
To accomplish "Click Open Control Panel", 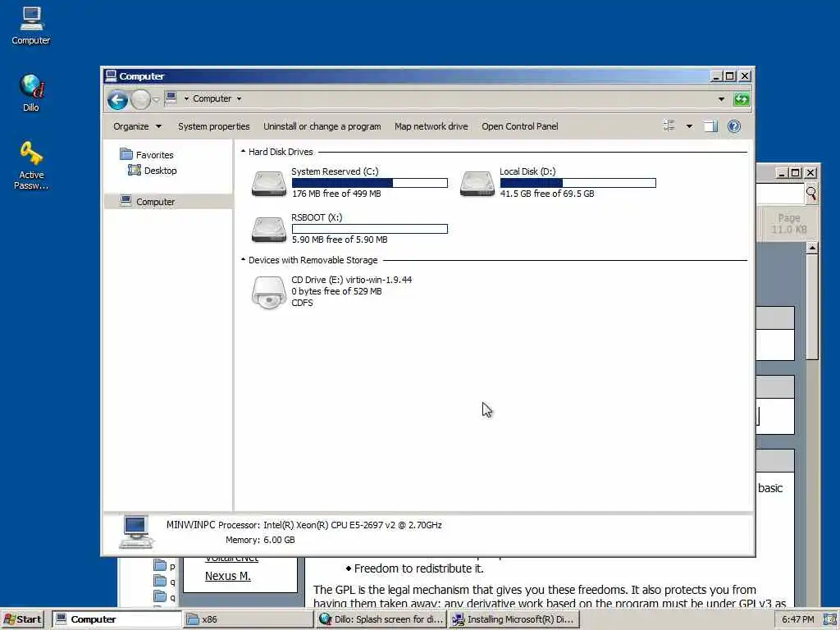I will click(x=519, y=126).
